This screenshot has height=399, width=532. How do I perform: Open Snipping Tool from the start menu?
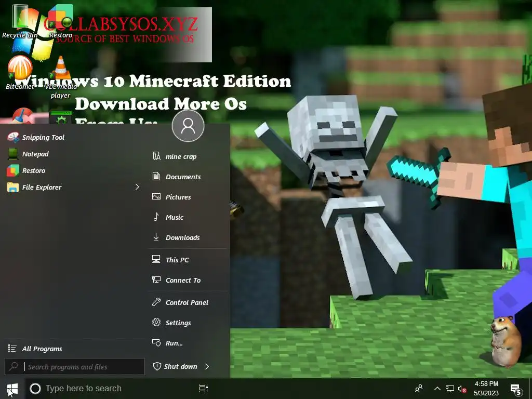73,137
